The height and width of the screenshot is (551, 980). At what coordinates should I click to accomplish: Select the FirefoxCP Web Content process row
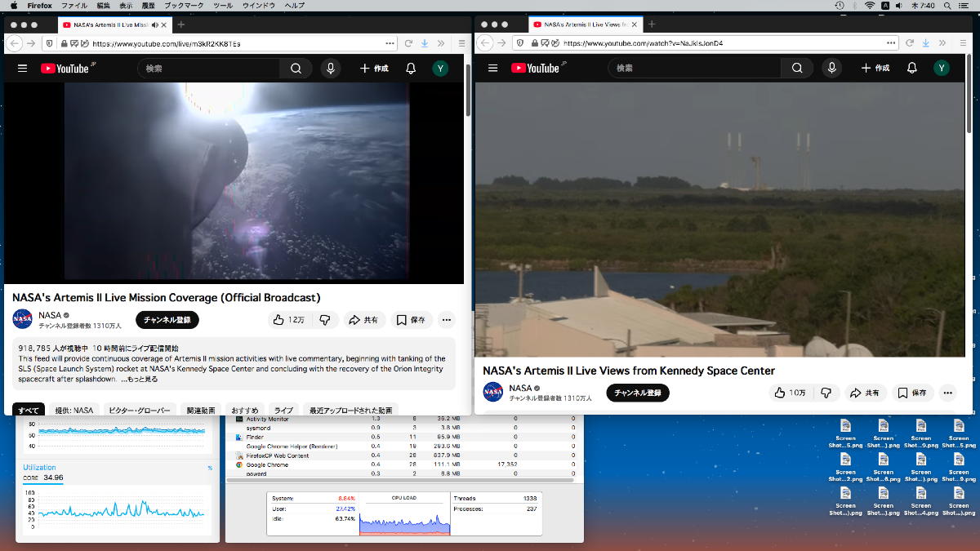[403, 455]
